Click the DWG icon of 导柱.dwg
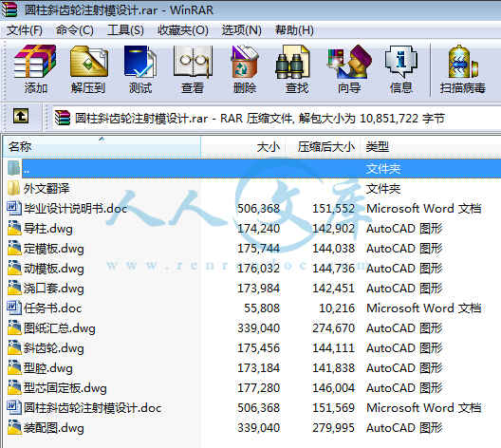This screenshot has height=448, width=501. (x=13, y=228)
